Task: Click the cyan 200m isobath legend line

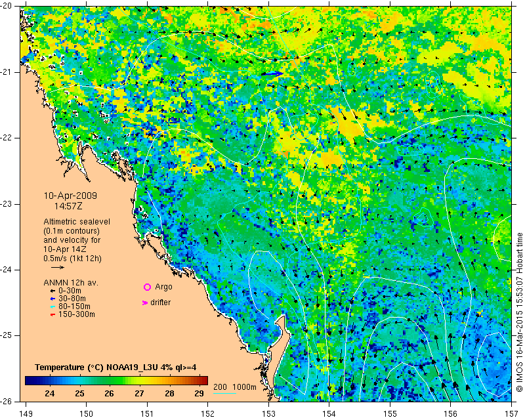Action: (x=224, y=393)
